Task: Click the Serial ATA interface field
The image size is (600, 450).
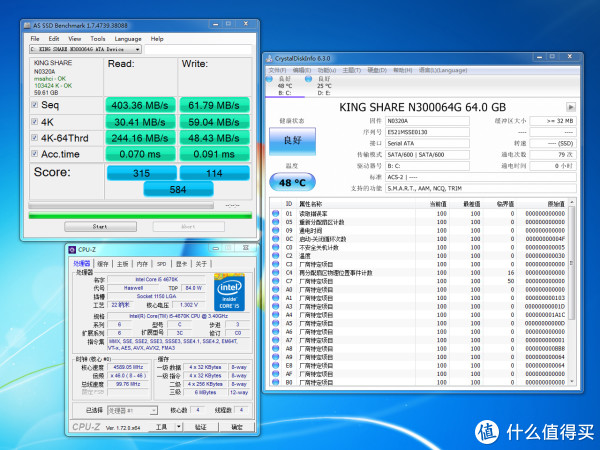Action: click(427, 143)
